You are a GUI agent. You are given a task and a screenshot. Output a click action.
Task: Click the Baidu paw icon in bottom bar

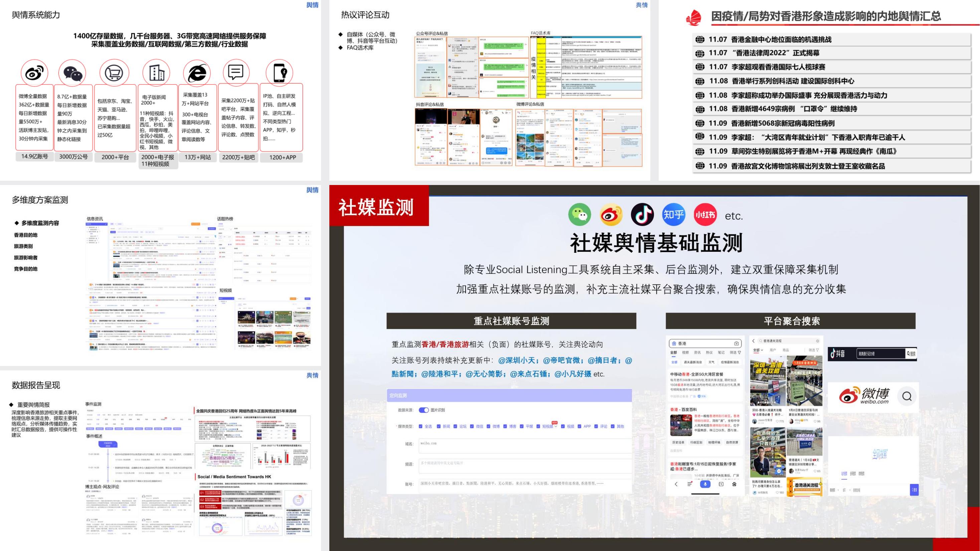point(734,485)
